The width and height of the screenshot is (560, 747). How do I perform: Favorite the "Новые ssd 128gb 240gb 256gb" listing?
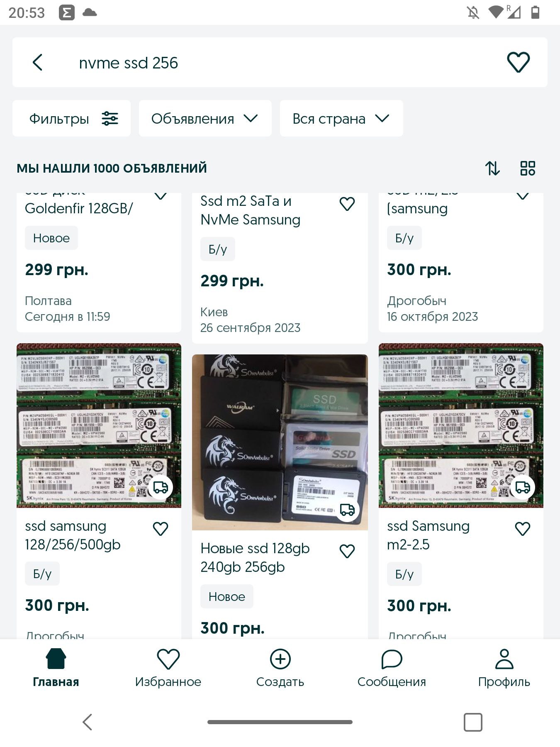(x=347, y=551)
